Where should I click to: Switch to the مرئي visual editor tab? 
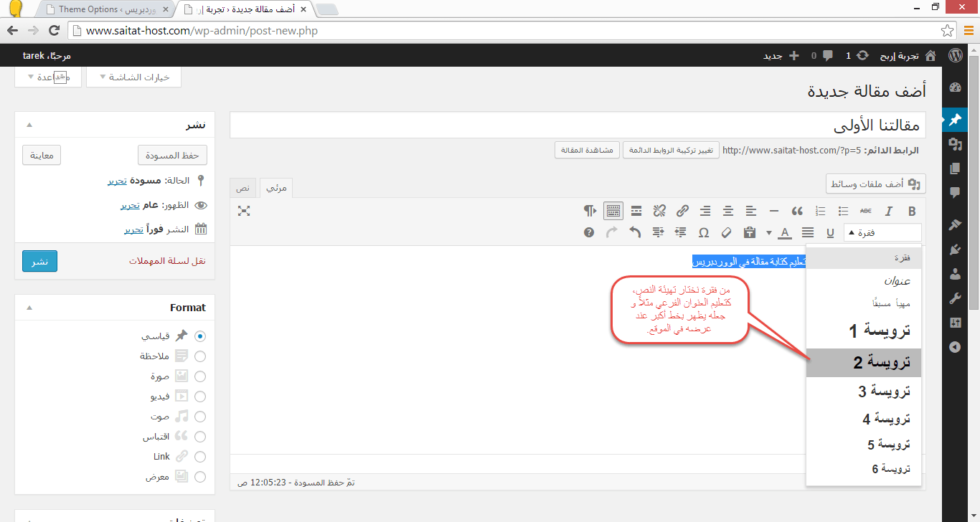click(x=276, y=187)
